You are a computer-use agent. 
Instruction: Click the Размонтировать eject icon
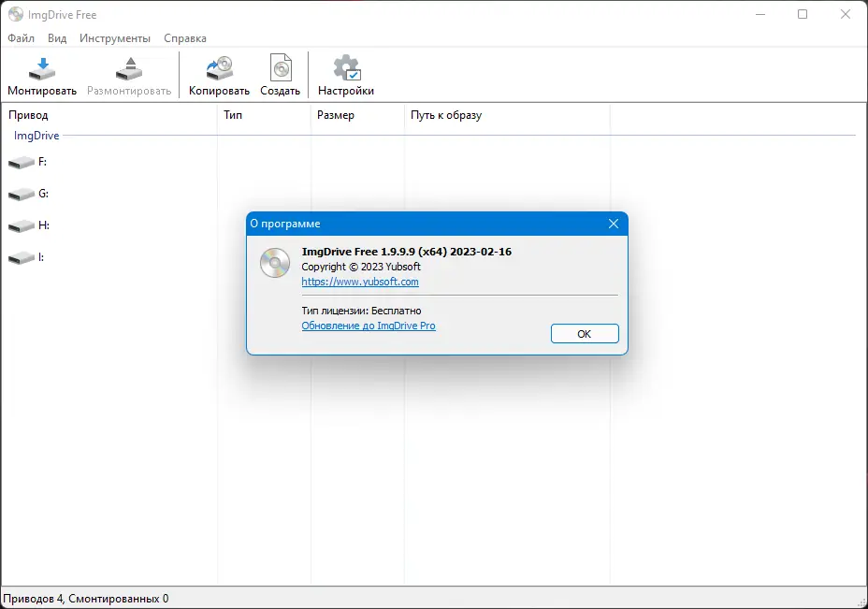[129, 69]
